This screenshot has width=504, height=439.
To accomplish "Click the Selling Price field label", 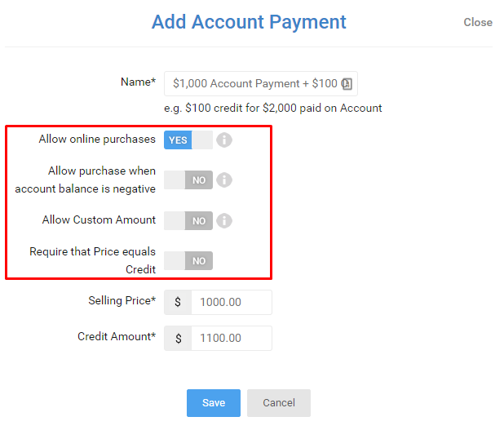I will 122,301.
